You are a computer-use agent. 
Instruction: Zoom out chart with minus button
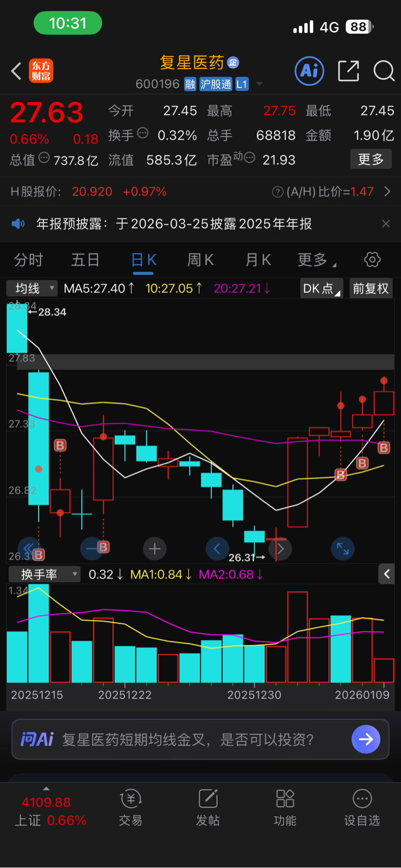92,549
